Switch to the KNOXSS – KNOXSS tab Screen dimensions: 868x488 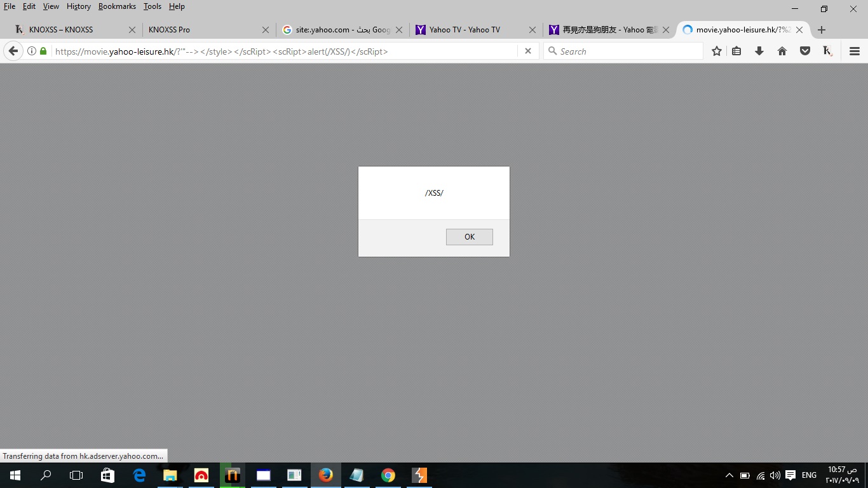74,30
